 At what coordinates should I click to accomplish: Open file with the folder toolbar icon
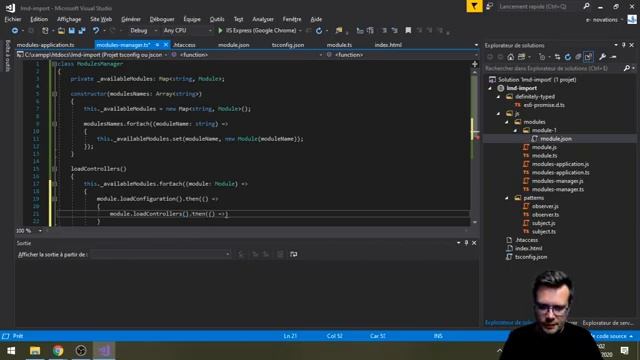pos(61,31)
